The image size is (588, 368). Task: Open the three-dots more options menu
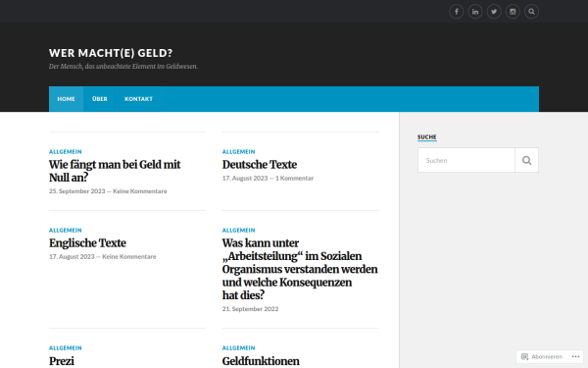pos(575,357)
